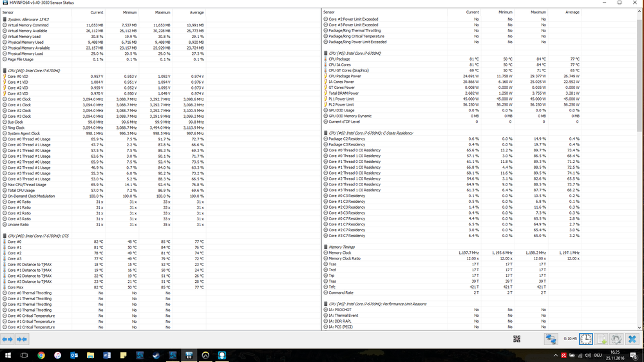Open Google Chrome from the taskbar
Screen dimensions: 644x362
[41, 355]
